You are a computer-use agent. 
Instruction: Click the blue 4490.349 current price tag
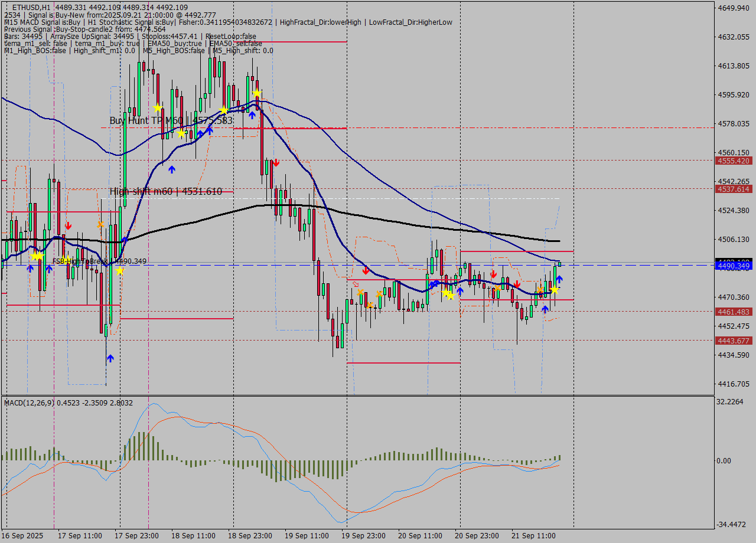(x=732, y=267)
